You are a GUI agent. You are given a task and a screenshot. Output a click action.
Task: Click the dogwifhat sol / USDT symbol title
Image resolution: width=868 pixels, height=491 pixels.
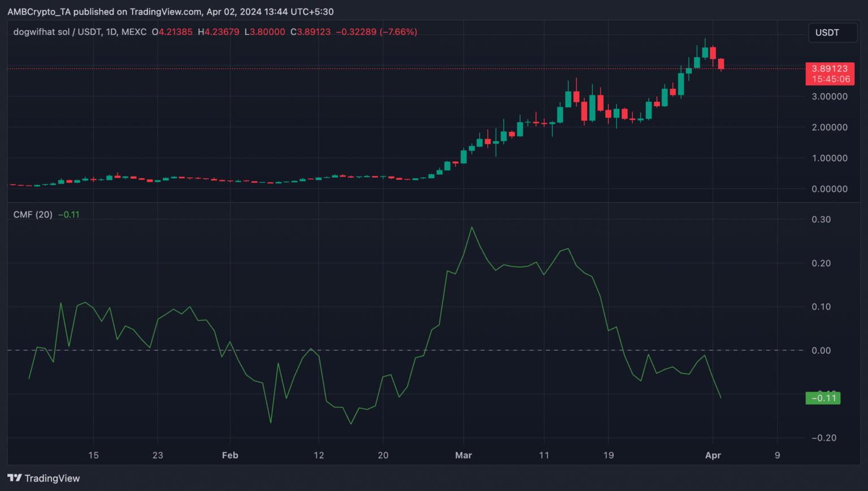click(x=80, y=32)
